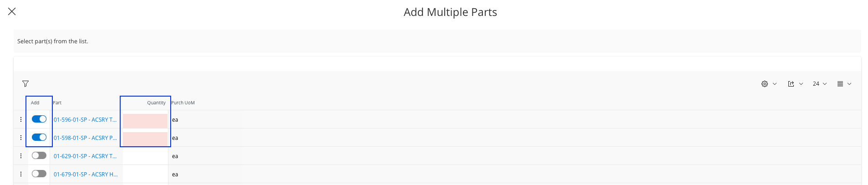This screenshot has height=185, width=868.
Task: Open row menu for part 01-679-01-SP
Action: (x=21, y=174)
